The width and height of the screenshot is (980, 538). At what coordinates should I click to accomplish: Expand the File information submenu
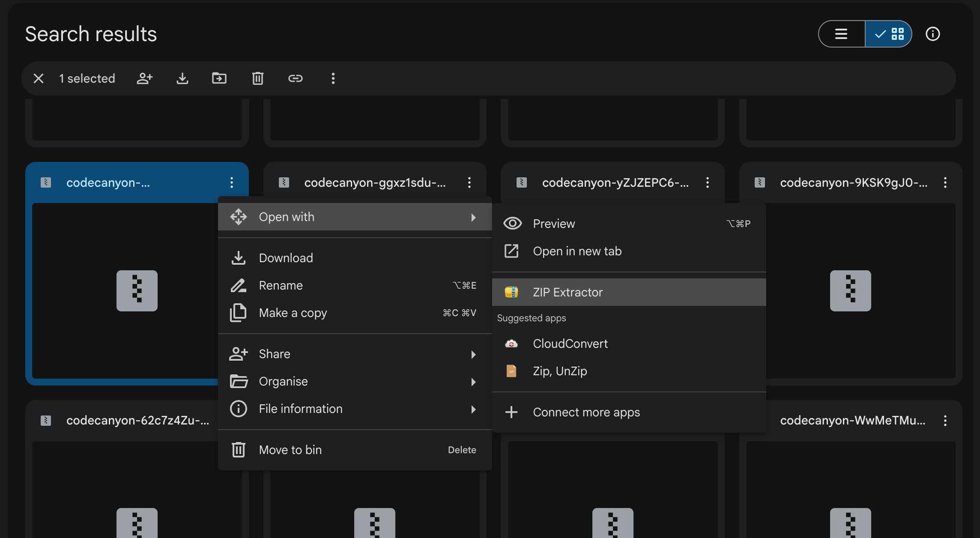click(x=355, y=409)
